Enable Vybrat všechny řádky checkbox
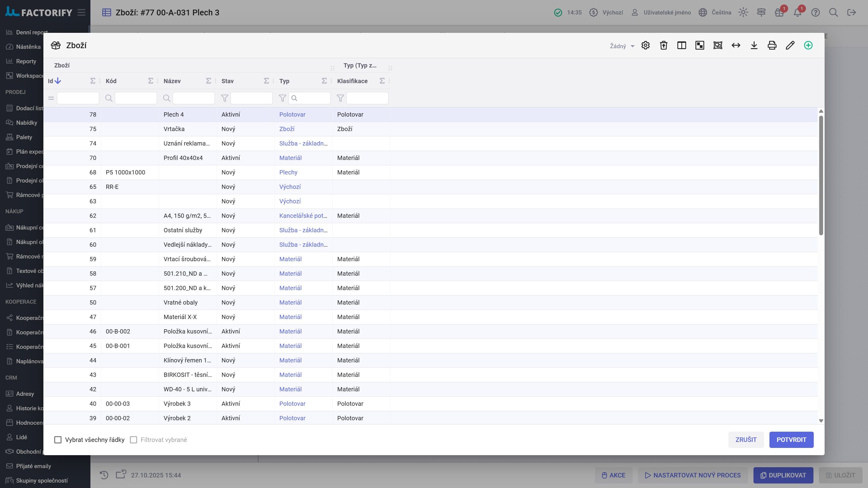Viewport: 868px width, 488px height. click(x=58, y=440)
